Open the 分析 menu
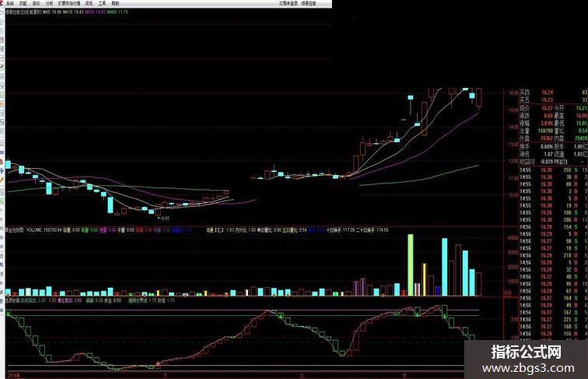This screenshot has width=588, height=379. click(49, 3)
